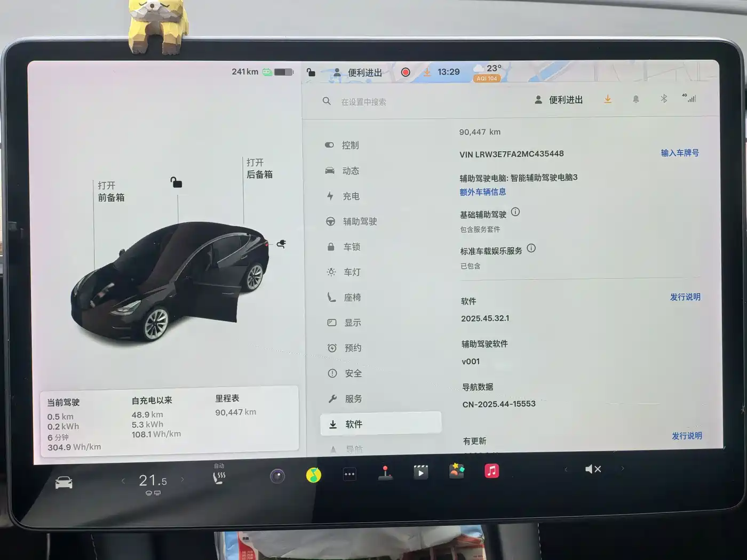
Task: Open the Toybox stars icon
Action: pyautogui.click(x=456, y=471)
